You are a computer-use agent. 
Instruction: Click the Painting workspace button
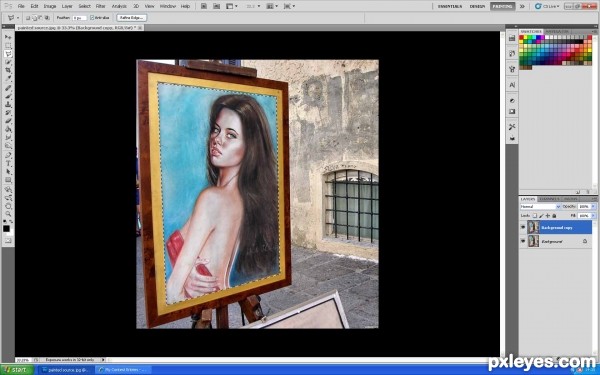(502, 6)
